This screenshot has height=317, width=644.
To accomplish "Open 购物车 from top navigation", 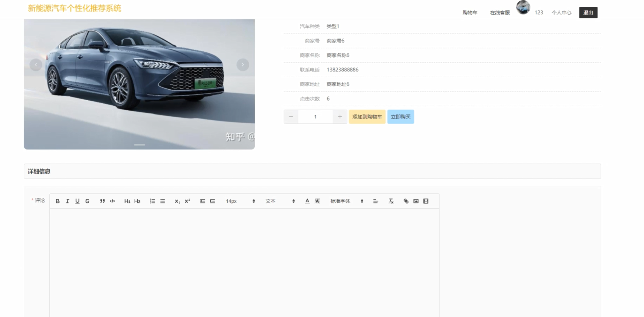I will pos(470,13).
